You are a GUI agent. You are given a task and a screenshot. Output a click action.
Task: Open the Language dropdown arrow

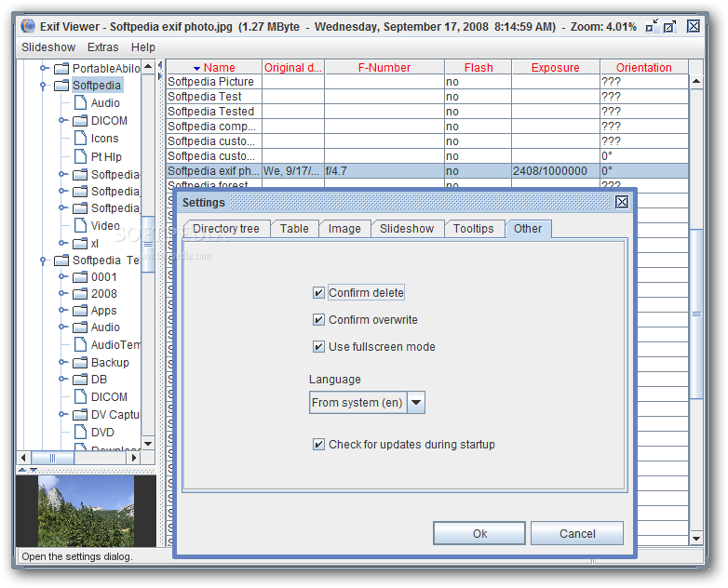(x=416, y=402)
